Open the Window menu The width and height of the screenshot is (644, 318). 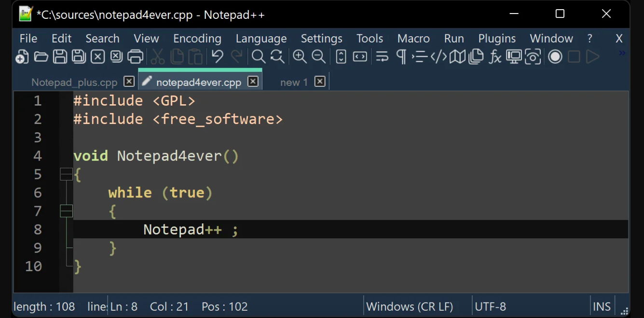(x=551, y=39)
